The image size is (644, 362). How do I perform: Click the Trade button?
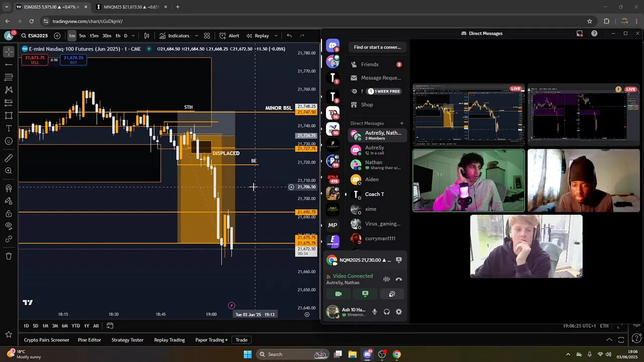point(242,340)
